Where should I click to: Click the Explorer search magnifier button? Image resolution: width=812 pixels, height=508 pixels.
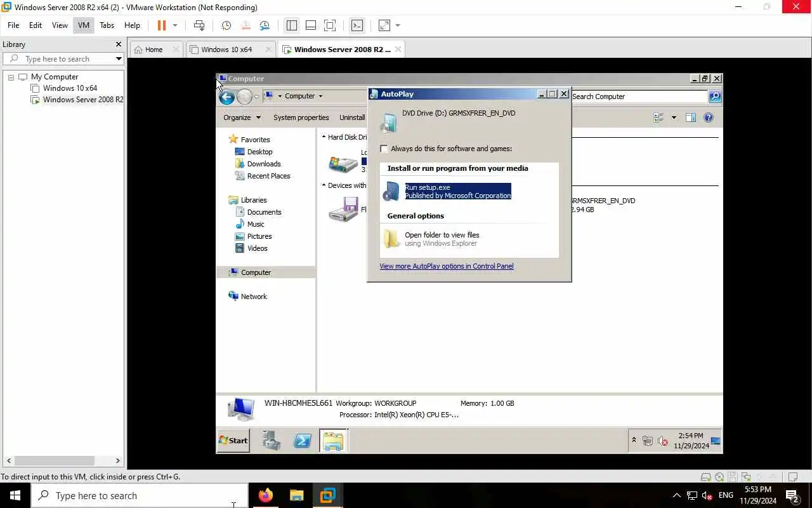pos(715,97)
